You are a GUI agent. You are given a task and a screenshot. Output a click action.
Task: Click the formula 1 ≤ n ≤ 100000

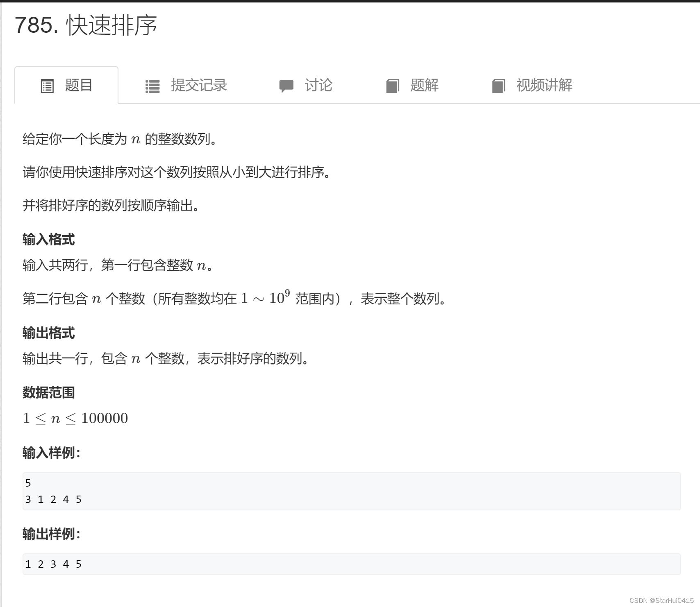click(x=75, y=418)
